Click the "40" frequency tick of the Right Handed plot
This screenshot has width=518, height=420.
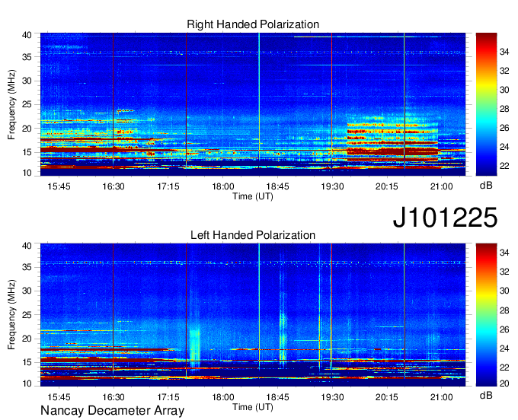(x=27, y=35)
